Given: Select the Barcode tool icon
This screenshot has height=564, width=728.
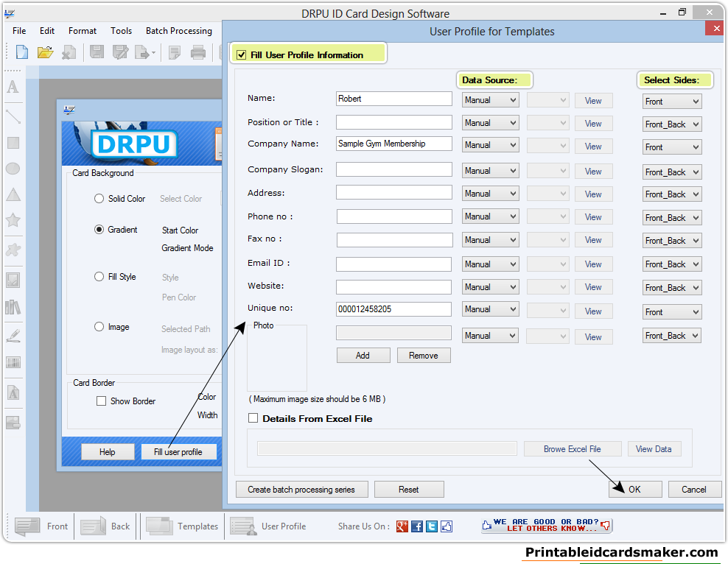Looking at the screenshot, I should pos(13,362).
